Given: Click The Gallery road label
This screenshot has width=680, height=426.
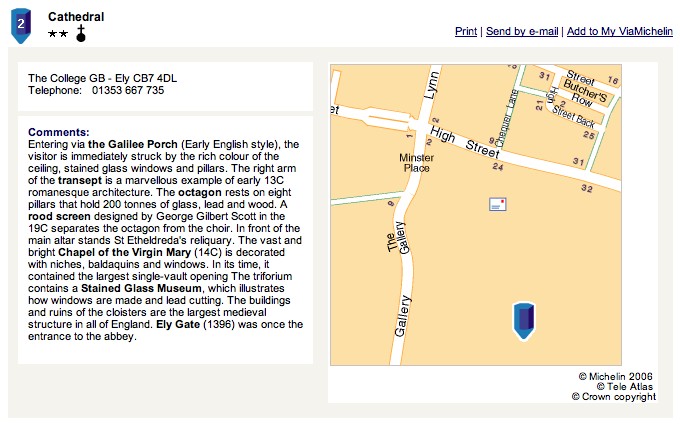Looking at the screenshot, I should (398, 238).
